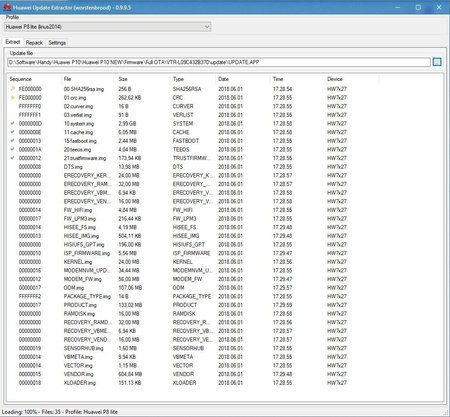The image size is (450, 417).
Task: Select the VECTOR.img file
Action: (78, 366)
